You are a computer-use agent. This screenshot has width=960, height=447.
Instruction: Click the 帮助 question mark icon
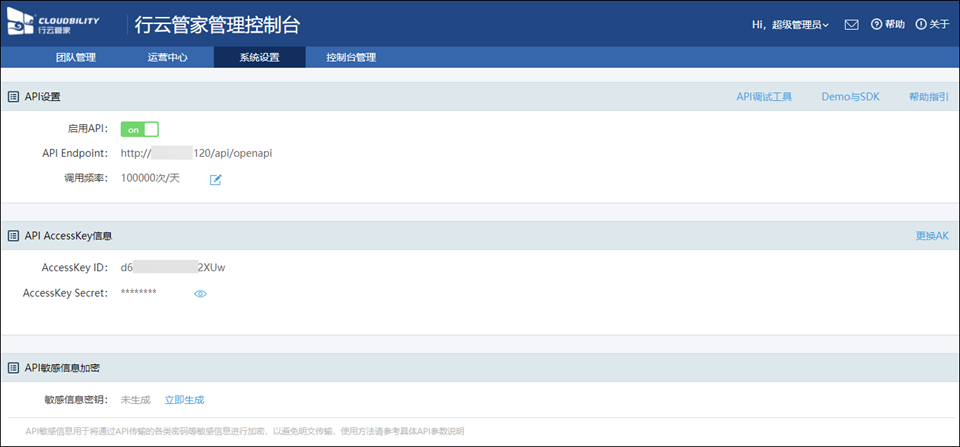[876, 24]
